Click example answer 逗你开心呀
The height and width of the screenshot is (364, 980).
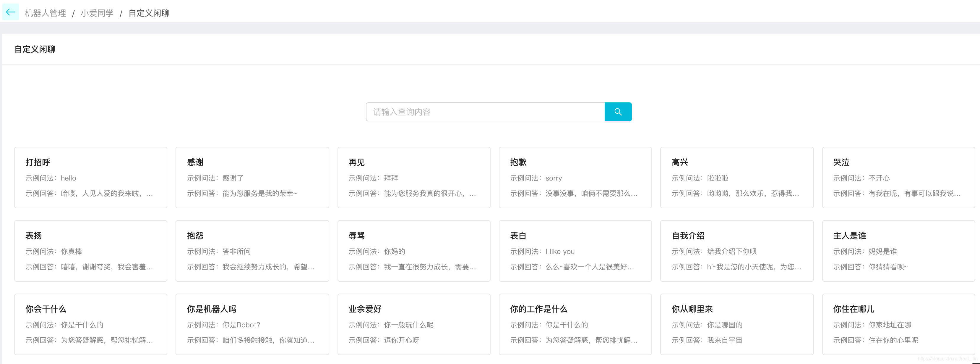[x=402, y=340]
